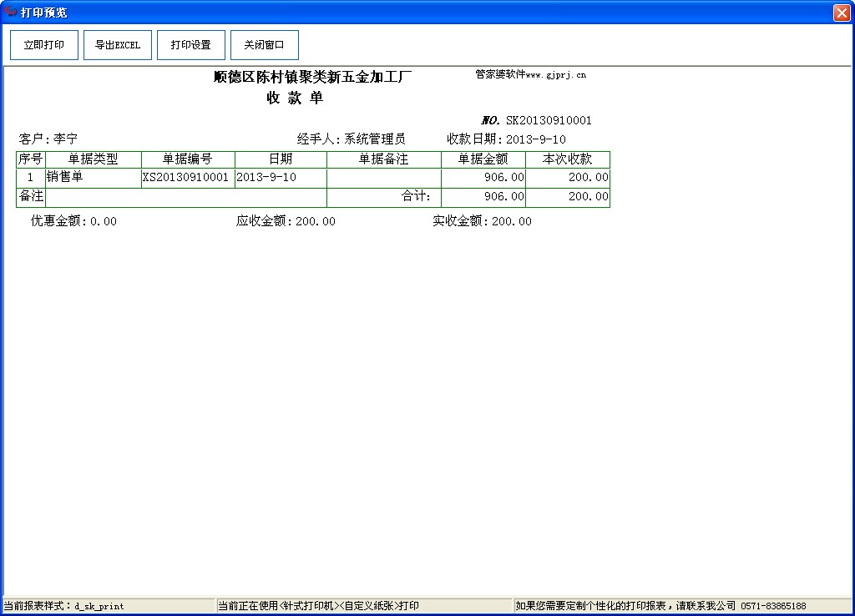
Task: Click the 备注 row label
Action: [x=31, y=196]
